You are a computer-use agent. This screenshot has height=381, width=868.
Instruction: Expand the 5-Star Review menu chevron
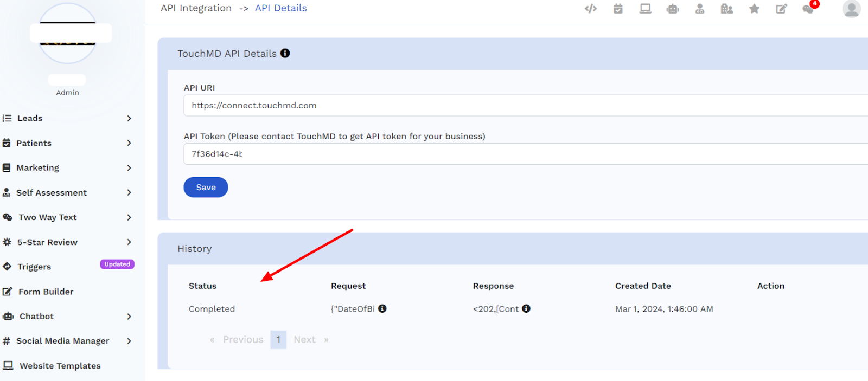coord(129,242)
